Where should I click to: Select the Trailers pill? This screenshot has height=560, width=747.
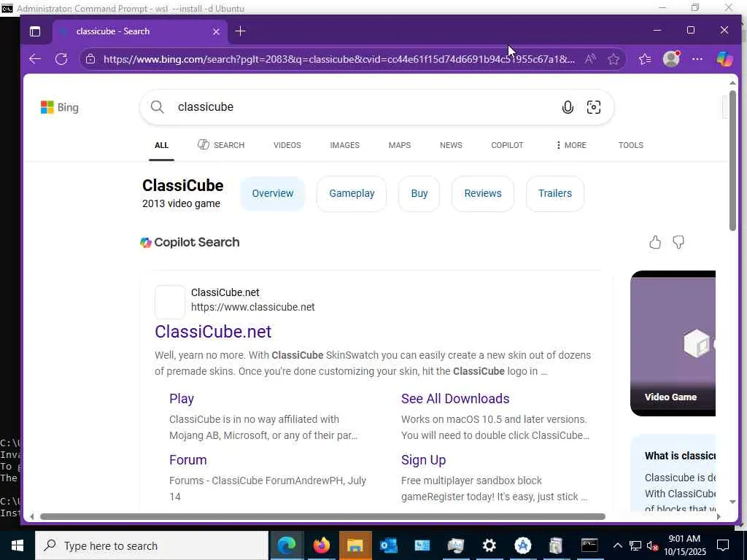point(555,193)
